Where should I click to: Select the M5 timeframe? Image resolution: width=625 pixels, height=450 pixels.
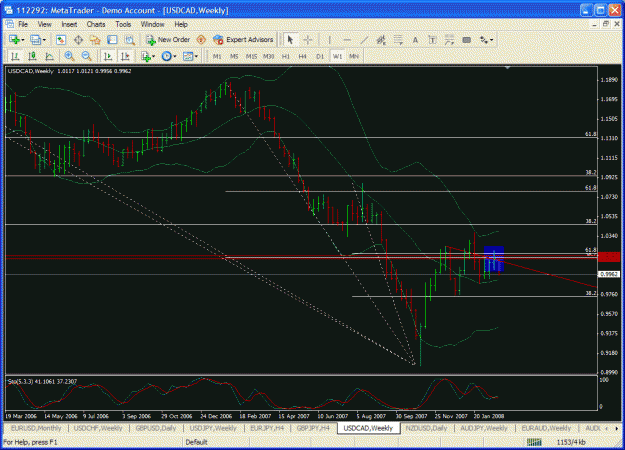[x=234, y=57]
